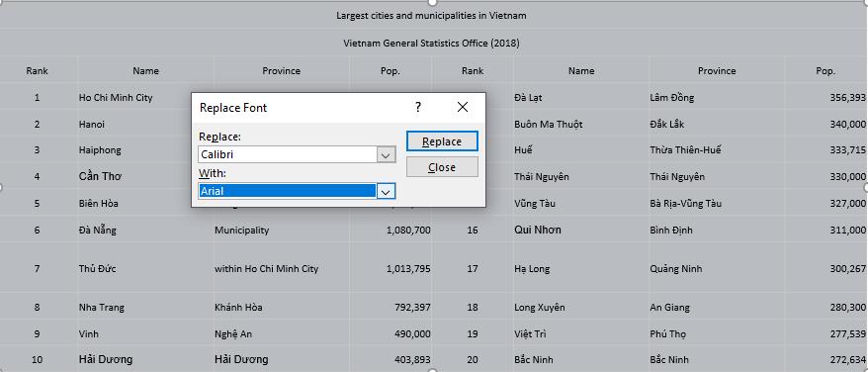Click population value 403,893
Viewport: 868px width, 372px height.
pos(412,360)
